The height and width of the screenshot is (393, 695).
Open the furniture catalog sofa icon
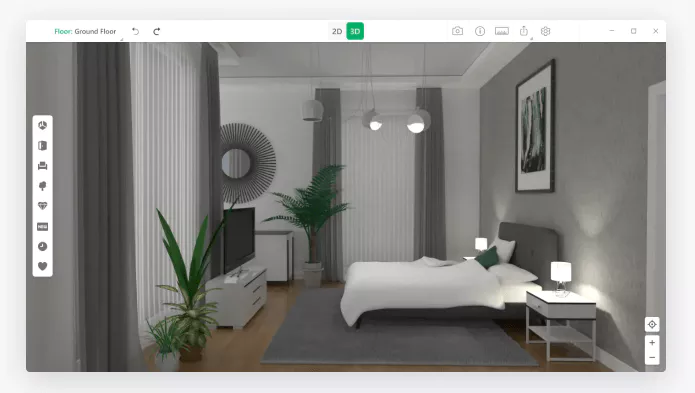pyautogui.click(x=43, y=166)
